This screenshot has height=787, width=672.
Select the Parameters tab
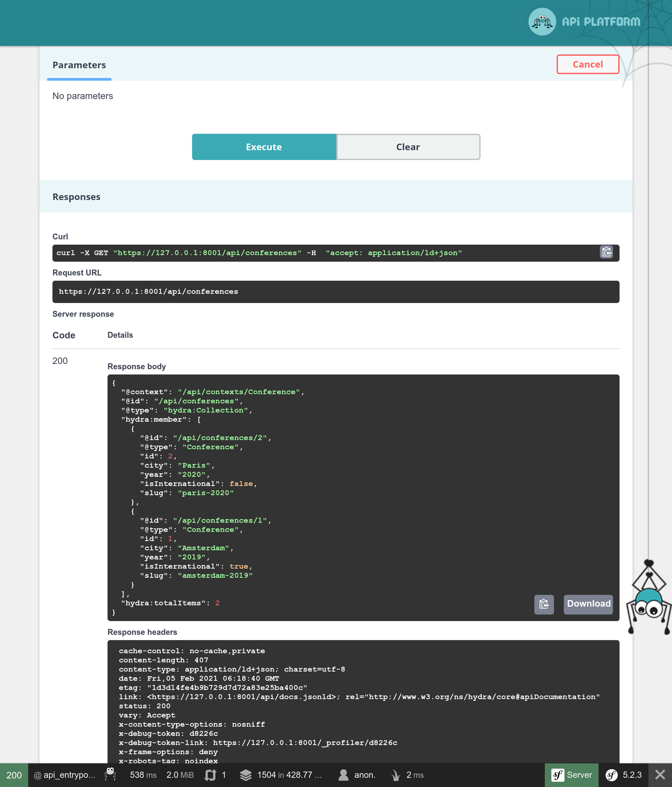79,65
